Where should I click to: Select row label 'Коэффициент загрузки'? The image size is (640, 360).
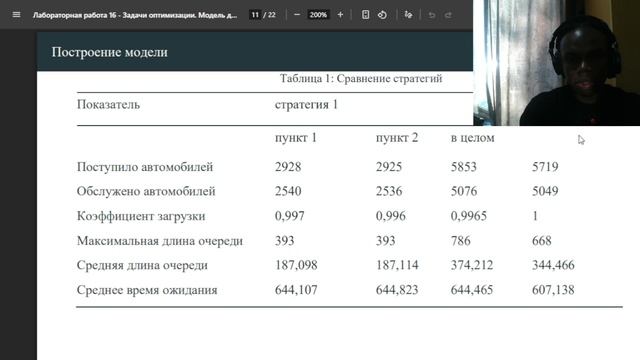141,216
